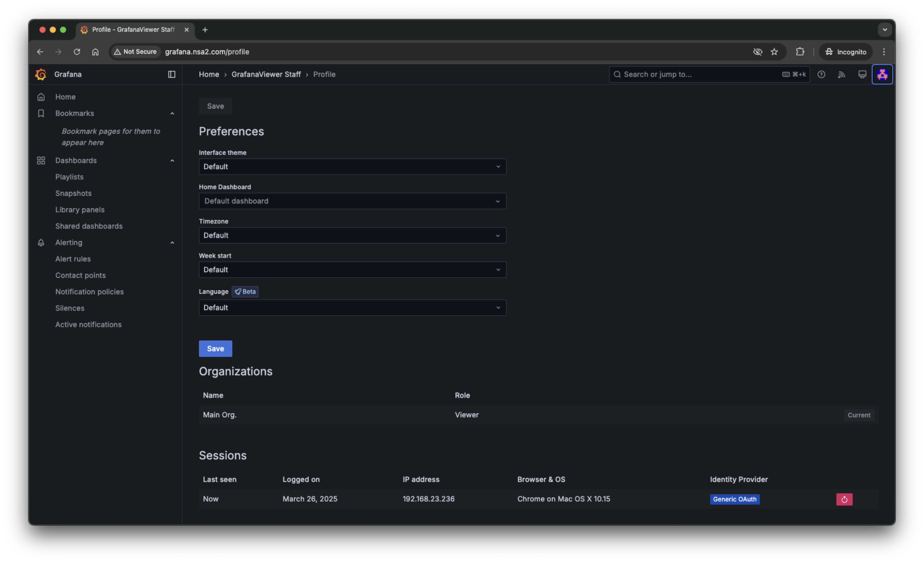Open the user avatar menu
This screenshot has width=924, height=563.
[882, 74]
